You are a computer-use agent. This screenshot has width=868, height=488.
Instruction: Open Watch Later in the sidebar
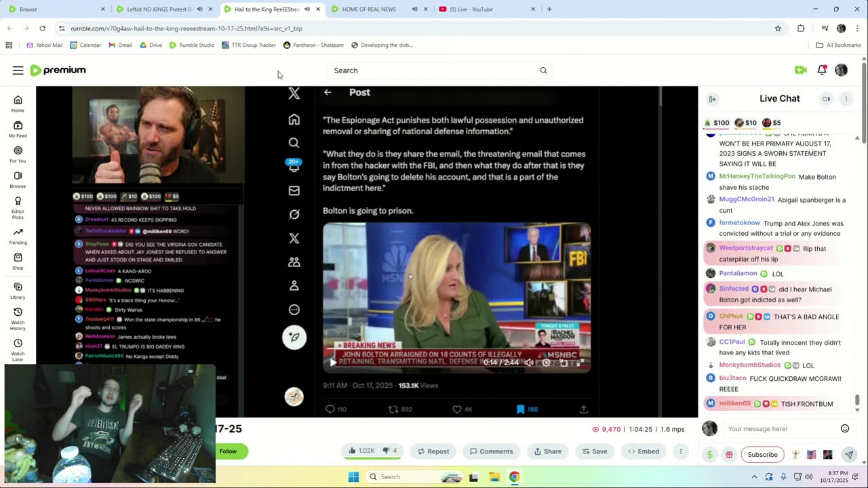click(x=18, y=350)
